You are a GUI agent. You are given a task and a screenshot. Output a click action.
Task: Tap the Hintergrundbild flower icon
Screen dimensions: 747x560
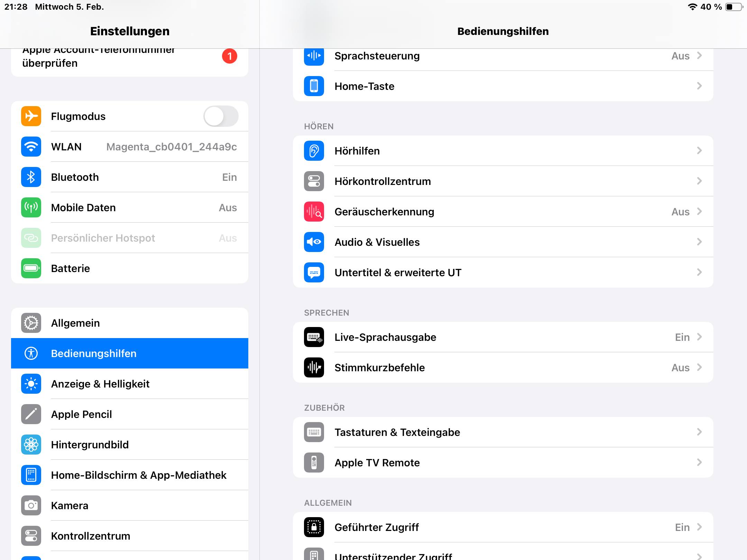point(31,445)
